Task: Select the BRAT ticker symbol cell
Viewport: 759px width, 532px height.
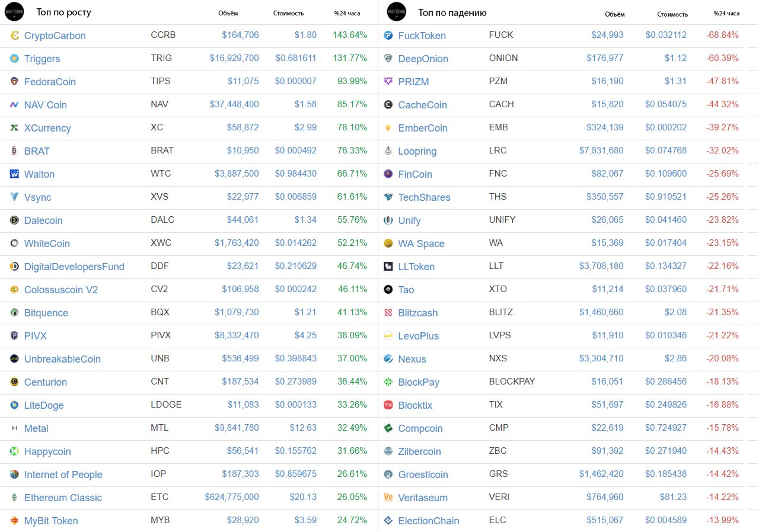Action: pyautogui.click(x=162, y=150)
